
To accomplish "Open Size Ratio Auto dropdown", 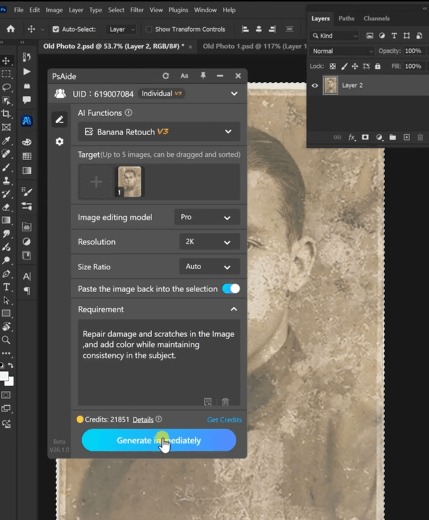I will [x=209, y=267].
